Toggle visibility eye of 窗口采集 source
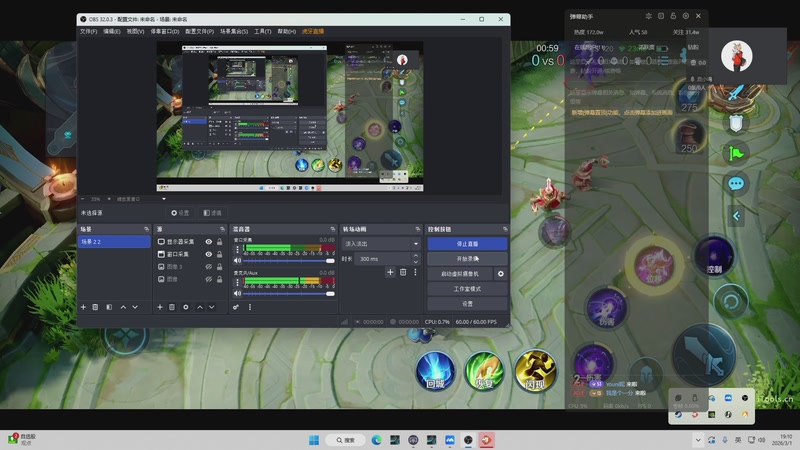Viewport: 800px width, 450px height. (209, 254)
